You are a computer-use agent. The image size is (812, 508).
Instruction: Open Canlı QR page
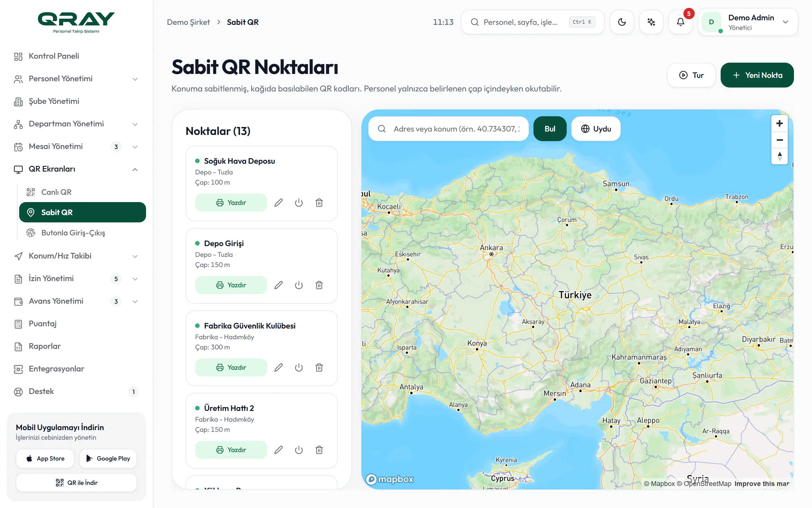[83, 192]
